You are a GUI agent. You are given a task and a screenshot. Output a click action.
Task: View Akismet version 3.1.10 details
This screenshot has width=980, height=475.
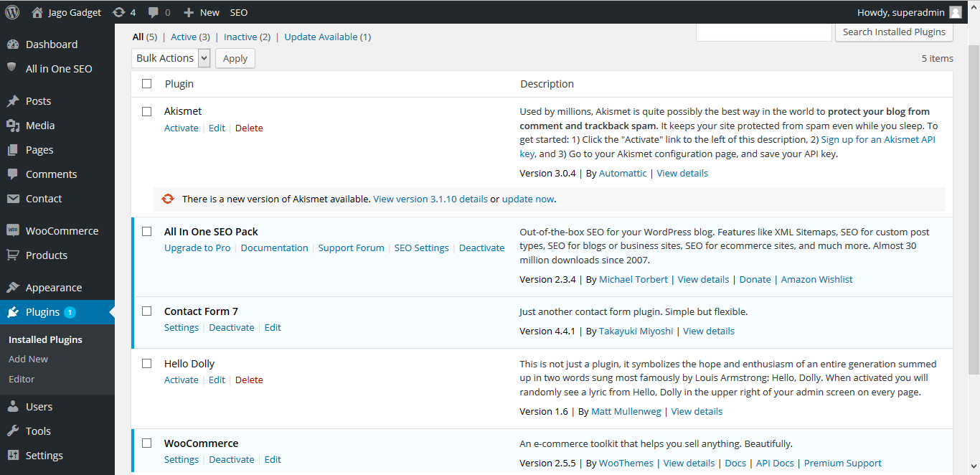pyautogui.click(x=430, y=199)
